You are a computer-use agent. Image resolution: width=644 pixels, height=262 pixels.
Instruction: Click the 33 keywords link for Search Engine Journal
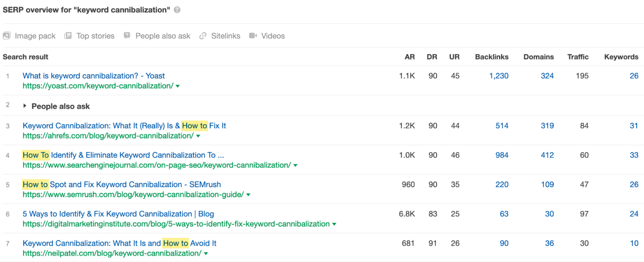(634, 155)
